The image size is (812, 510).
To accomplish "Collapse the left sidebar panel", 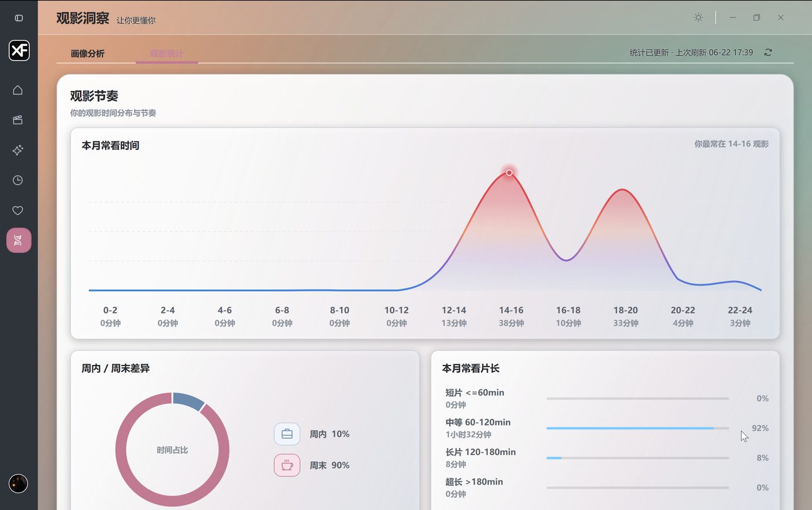I will click(x=19, y=18).
